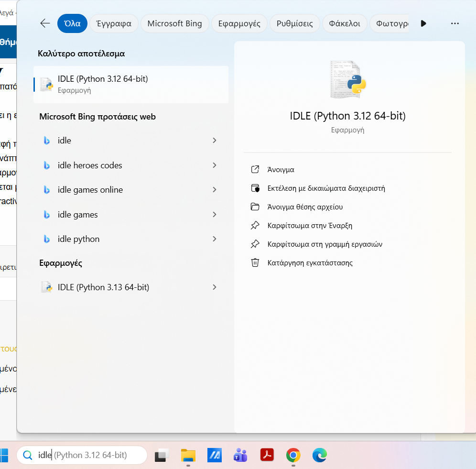Viewport: 476px width, 469px height.
Task: Open File Explorer from taskbar
Action: tap(188, 455)
